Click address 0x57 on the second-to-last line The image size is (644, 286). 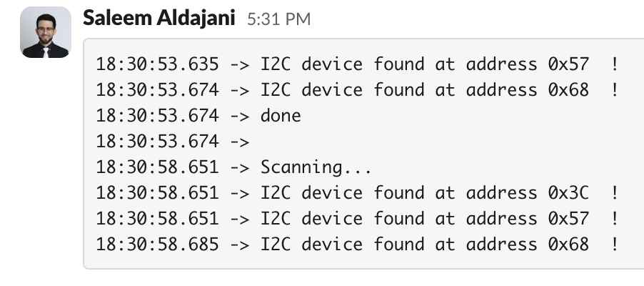568,219
